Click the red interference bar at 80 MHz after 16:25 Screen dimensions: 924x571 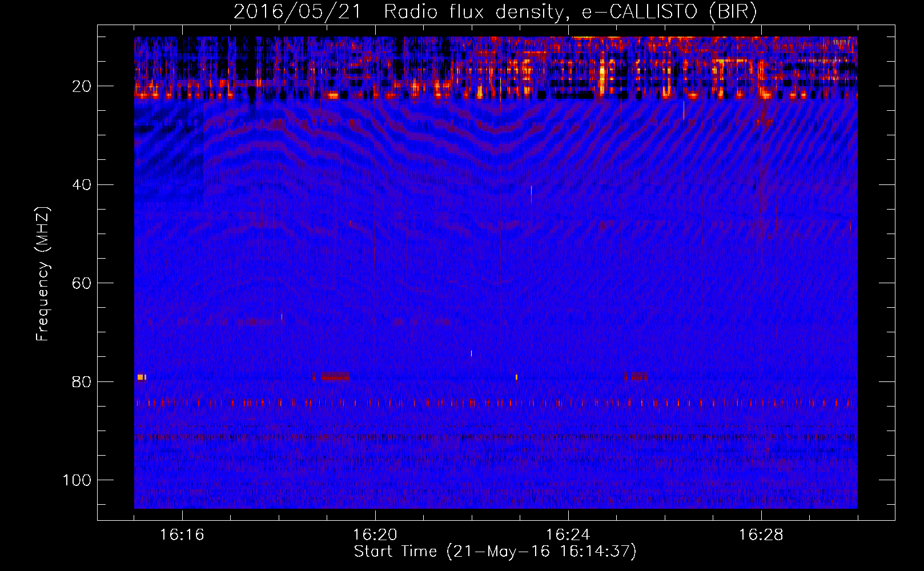pos(636,377)
